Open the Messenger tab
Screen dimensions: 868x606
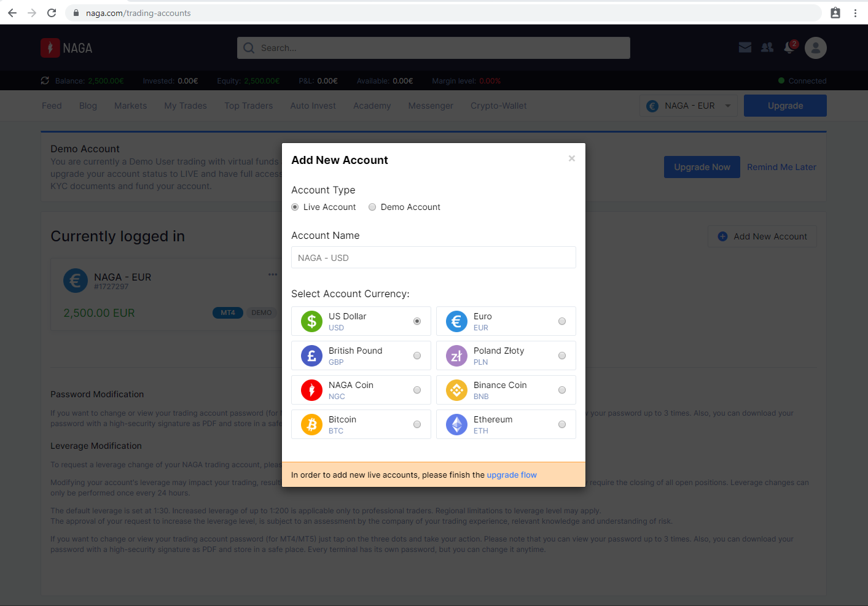431,106
